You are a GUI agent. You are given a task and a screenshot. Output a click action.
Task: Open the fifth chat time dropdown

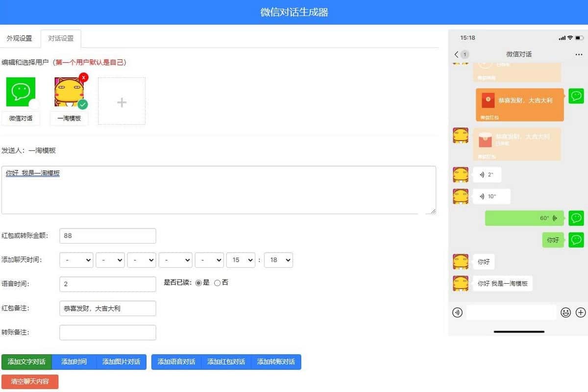point(209,260)
